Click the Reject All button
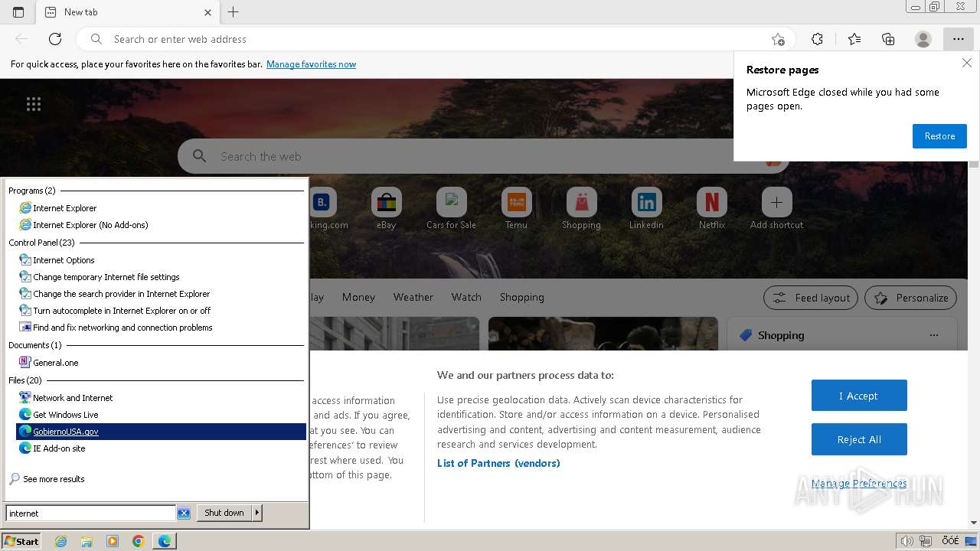980x551 pixels. tap(859, 439)
